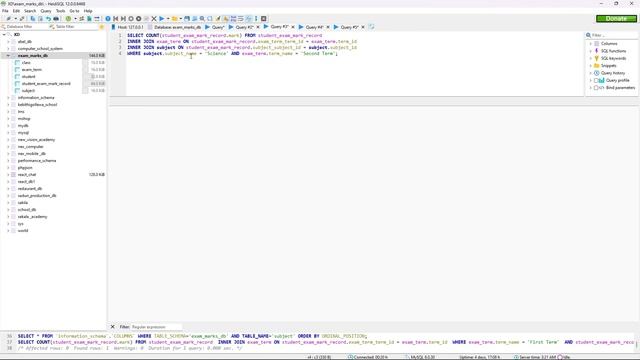
Task: Open the Help menu
Action: (88, 11)
